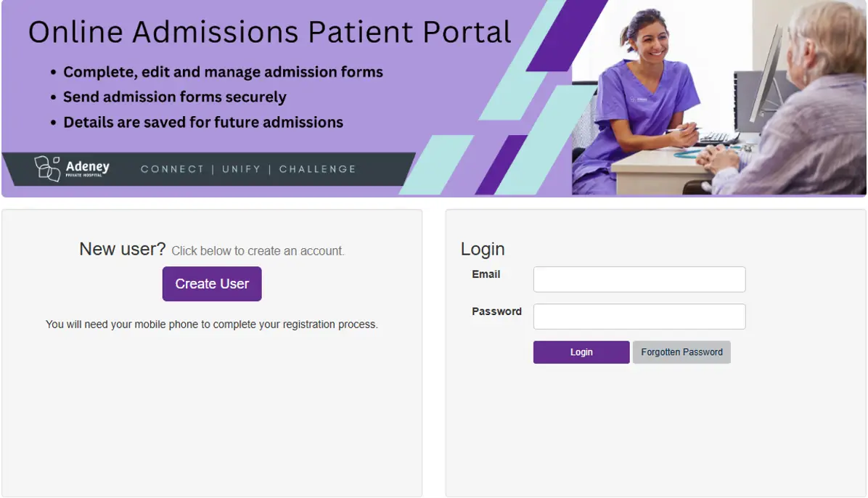This screenshot has width=868, height=498.
Task: Click the Password field label
Action: click(x=496, y=311)
